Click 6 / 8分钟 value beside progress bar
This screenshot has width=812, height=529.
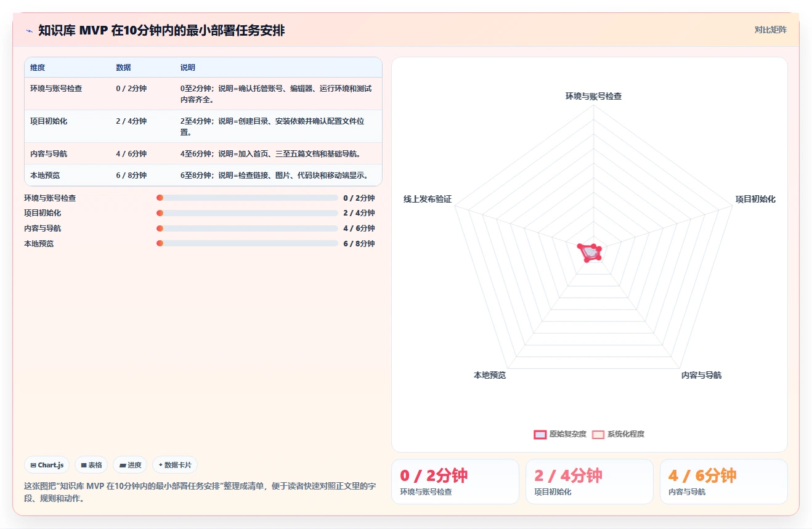point(359,244)
